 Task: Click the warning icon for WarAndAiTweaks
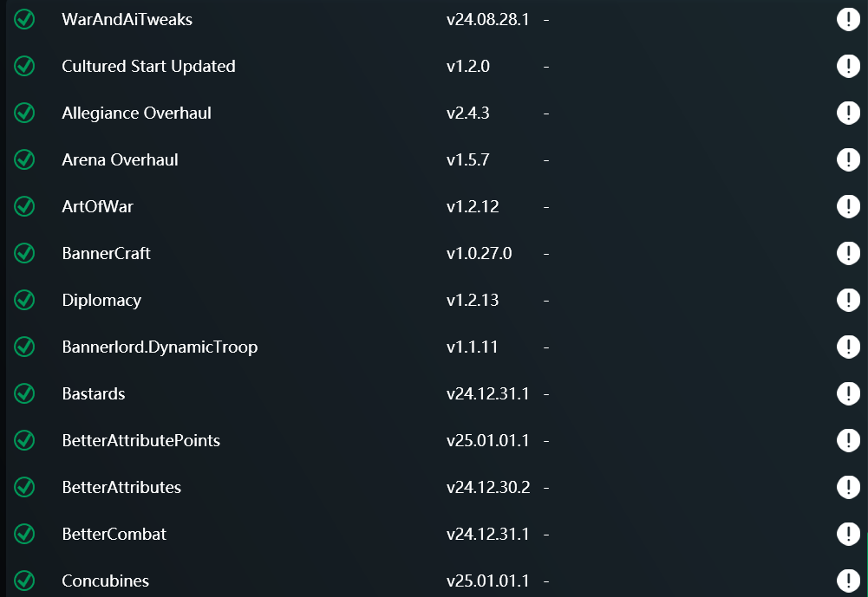[847, 20]
